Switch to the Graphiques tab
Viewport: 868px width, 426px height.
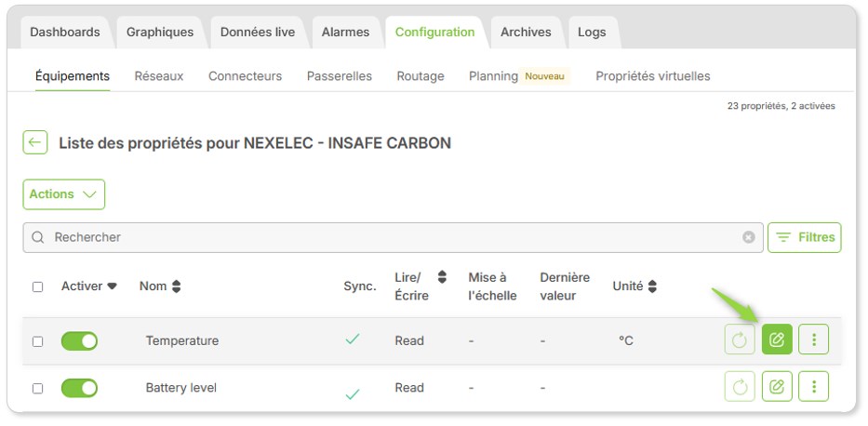[160, 32]
